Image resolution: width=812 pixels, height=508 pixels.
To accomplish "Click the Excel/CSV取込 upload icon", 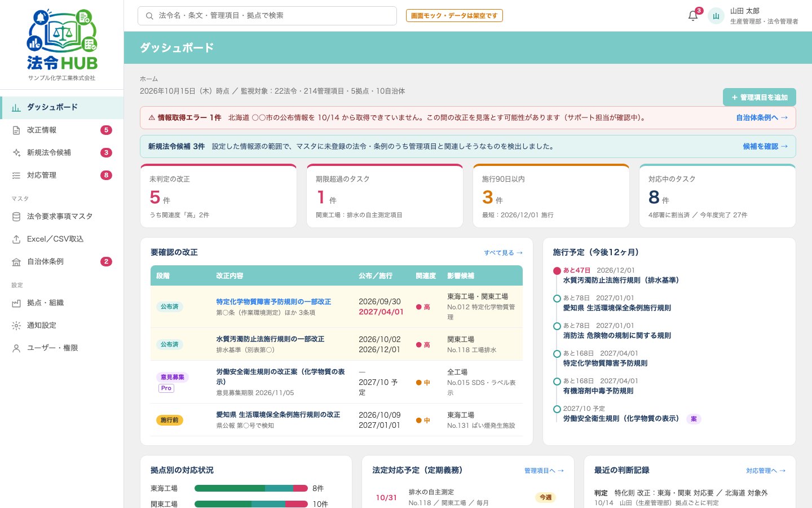I will pos(16,239).
